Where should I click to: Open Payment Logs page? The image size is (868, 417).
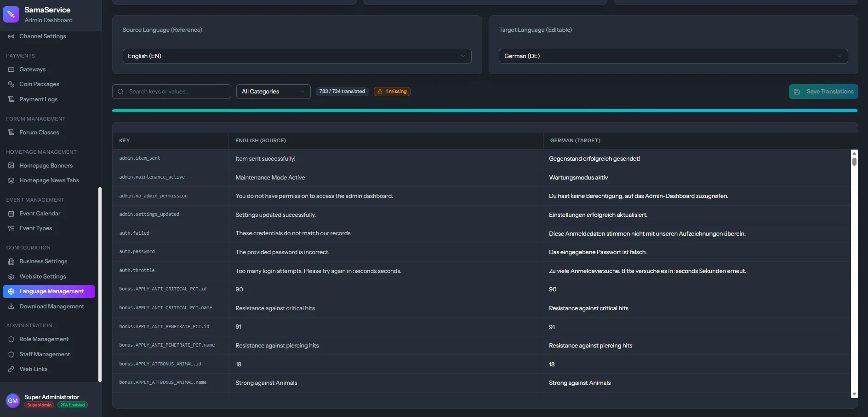49,99
